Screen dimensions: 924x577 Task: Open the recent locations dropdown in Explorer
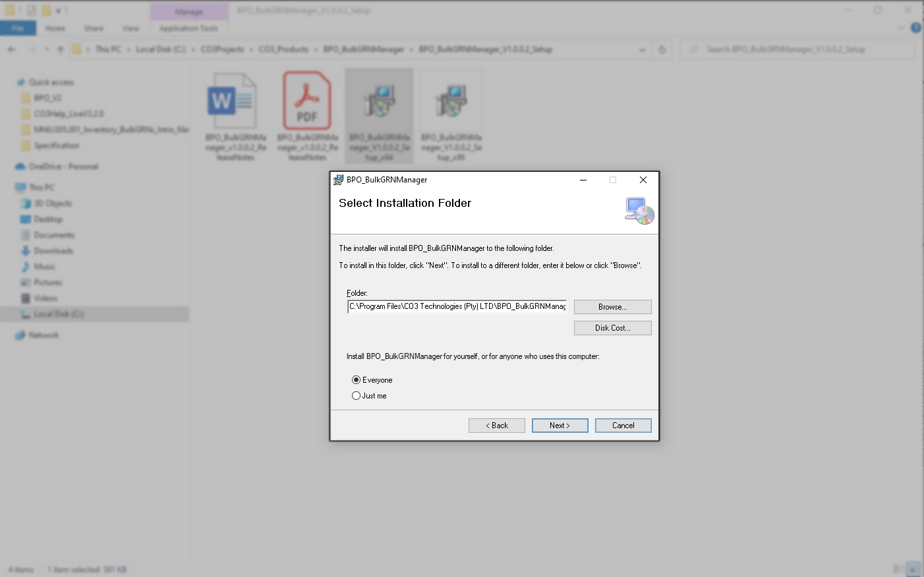[46, 49]
